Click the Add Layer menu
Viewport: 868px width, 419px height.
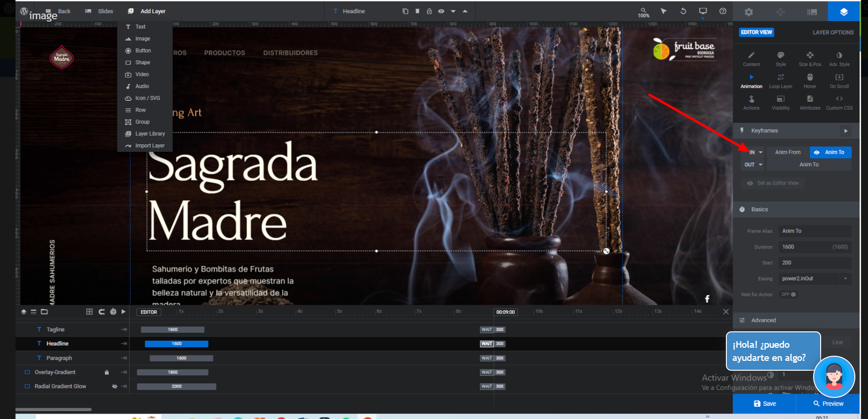[147, 11]
